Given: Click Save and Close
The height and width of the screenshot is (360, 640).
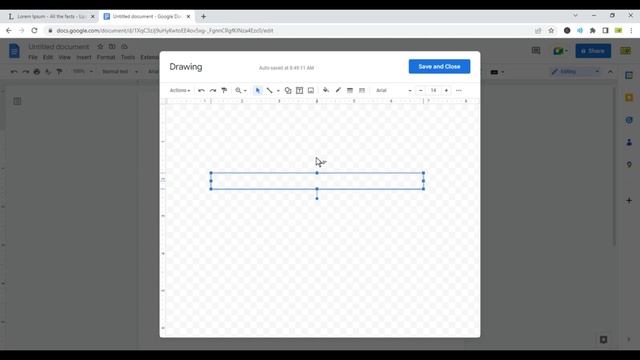Looking at the screenshot, I should pyautogui.click(x=439, y=67).
